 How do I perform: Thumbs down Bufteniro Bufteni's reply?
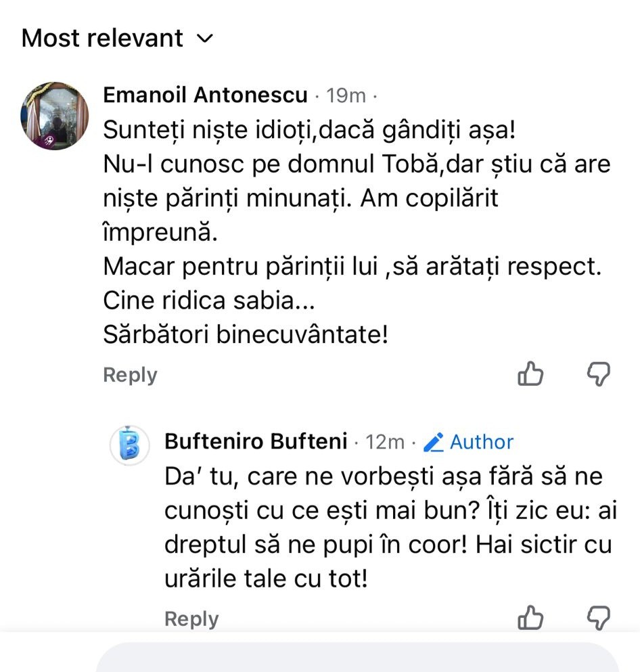pos(598,617)
